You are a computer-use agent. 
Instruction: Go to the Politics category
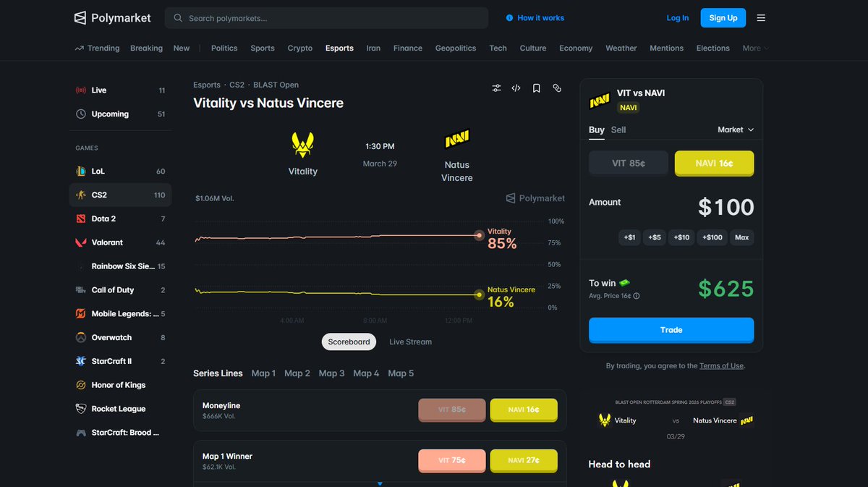tap(224, 48)
